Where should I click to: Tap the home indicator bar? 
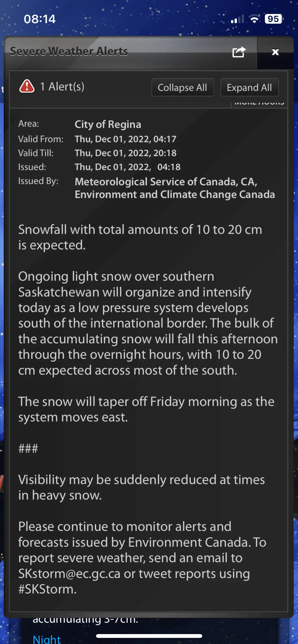149,636
